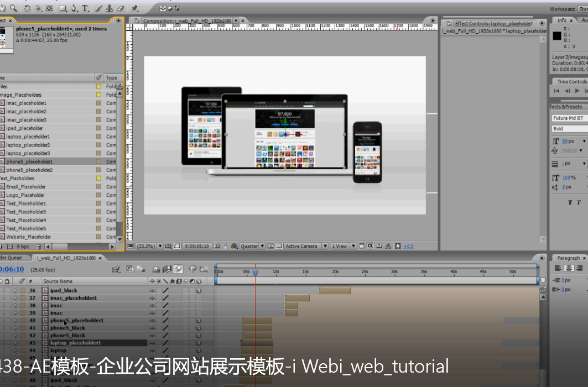Expand layer 43 laptop_placeholder1 properties
This screenshot has height=387, width=588.
coord(15,343)
